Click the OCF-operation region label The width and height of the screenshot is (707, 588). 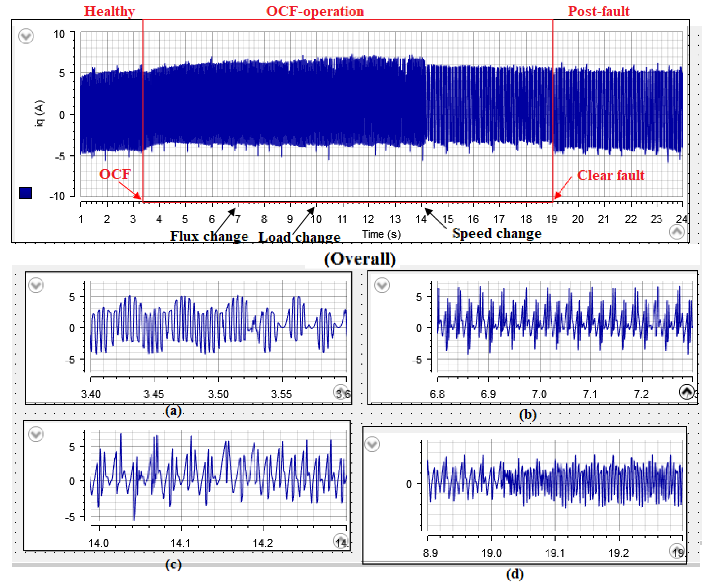pos(315,11)
